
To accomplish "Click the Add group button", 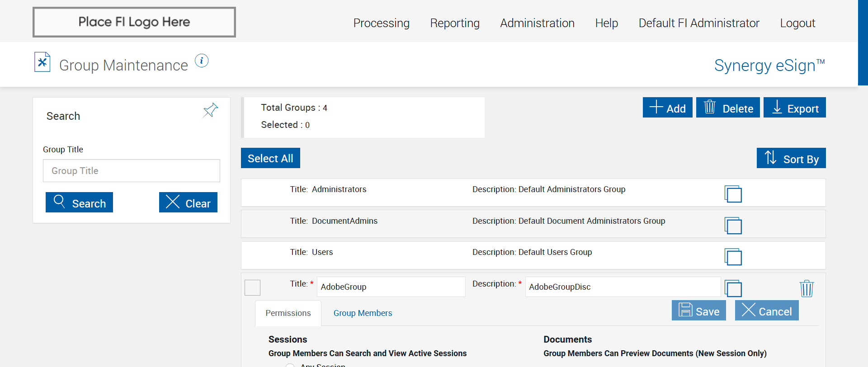I will pos(667,108).
